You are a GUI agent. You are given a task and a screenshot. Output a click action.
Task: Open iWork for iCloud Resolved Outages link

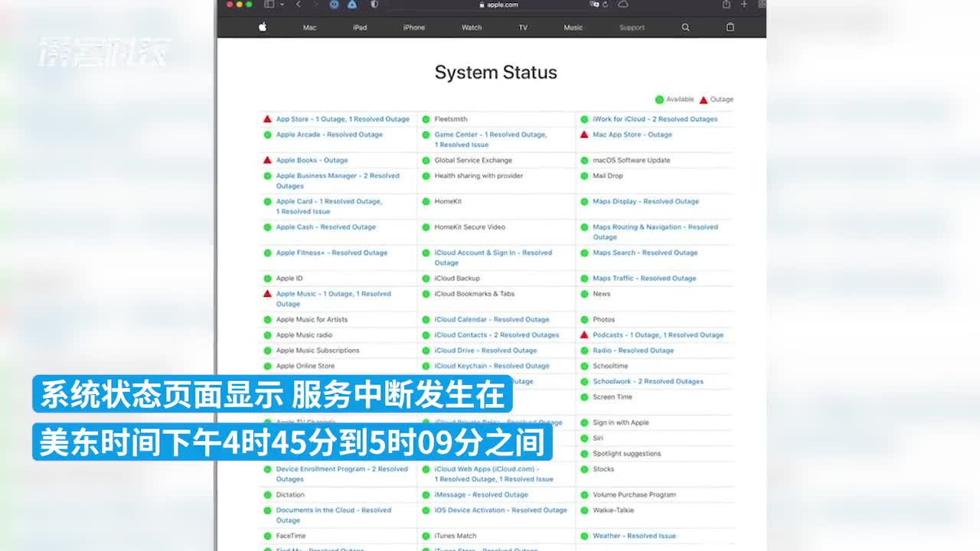[x=655, y=119]
